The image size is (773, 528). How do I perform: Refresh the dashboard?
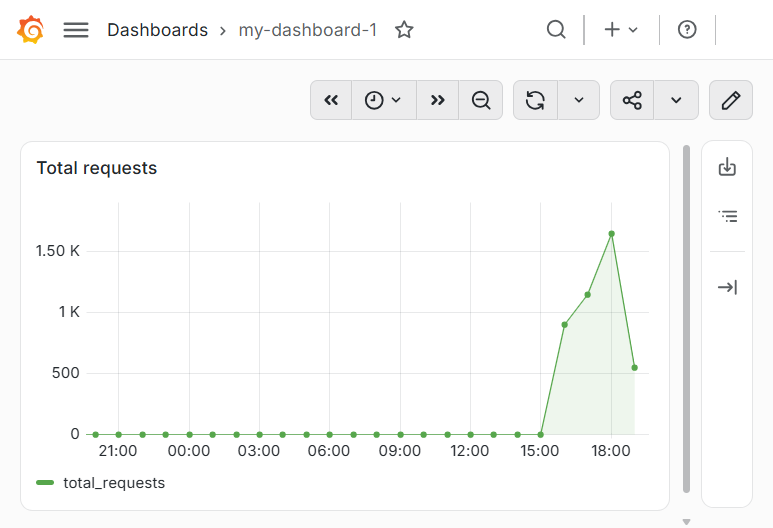tap(535, 100)
